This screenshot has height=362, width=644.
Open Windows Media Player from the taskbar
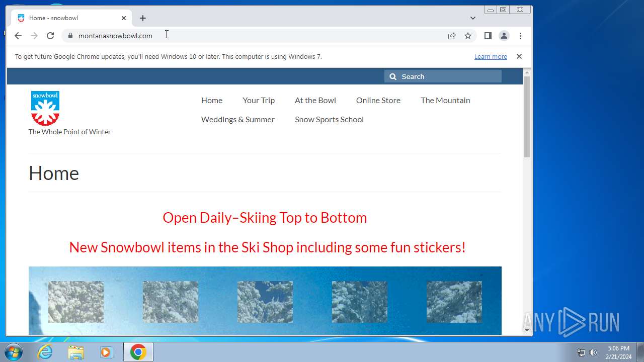click(106, 352)
